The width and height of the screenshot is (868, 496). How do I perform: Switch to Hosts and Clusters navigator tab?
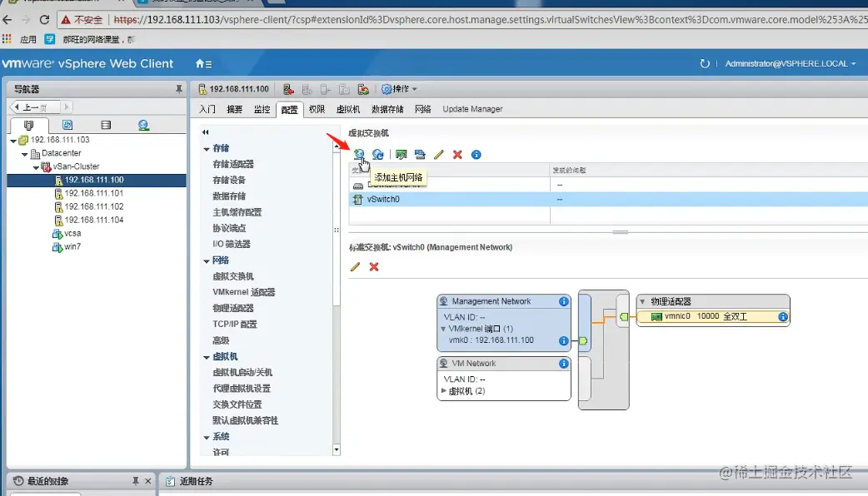(29, 125)
